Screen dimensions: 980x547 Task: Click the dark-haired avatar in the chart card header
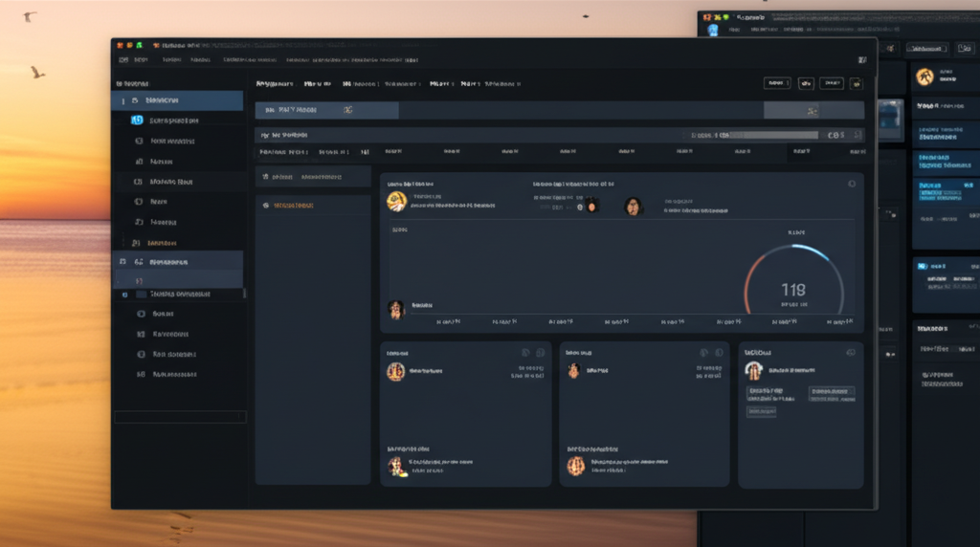pyautogui.click(x=633, y=207)
